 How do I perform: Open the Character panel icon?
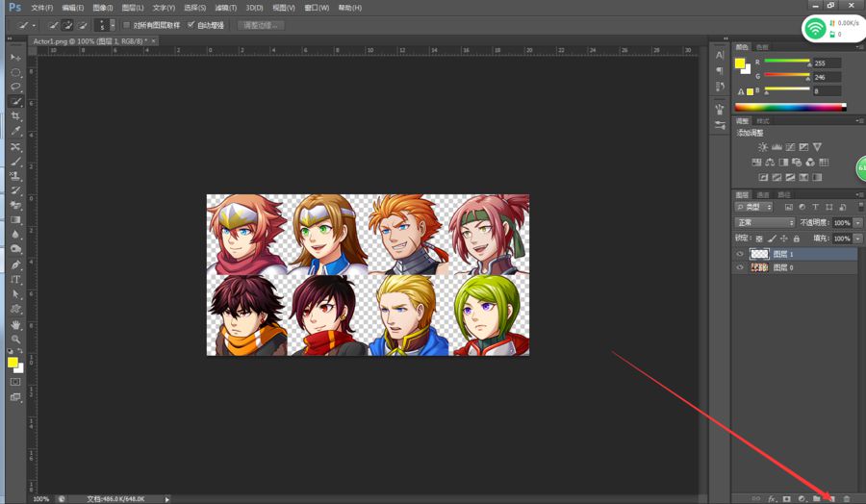click(720, 55)
